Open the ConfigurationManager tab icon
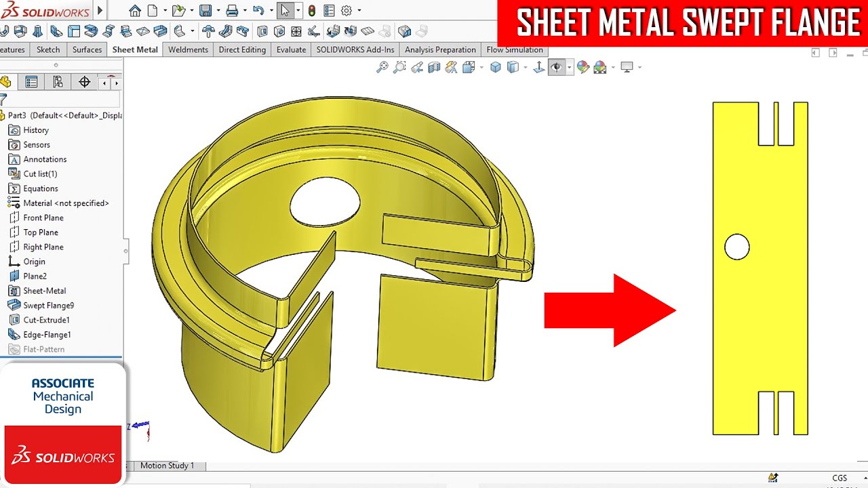Image resolution: width=868 pixels, height=488 pixels. click(x=58, y=82)
